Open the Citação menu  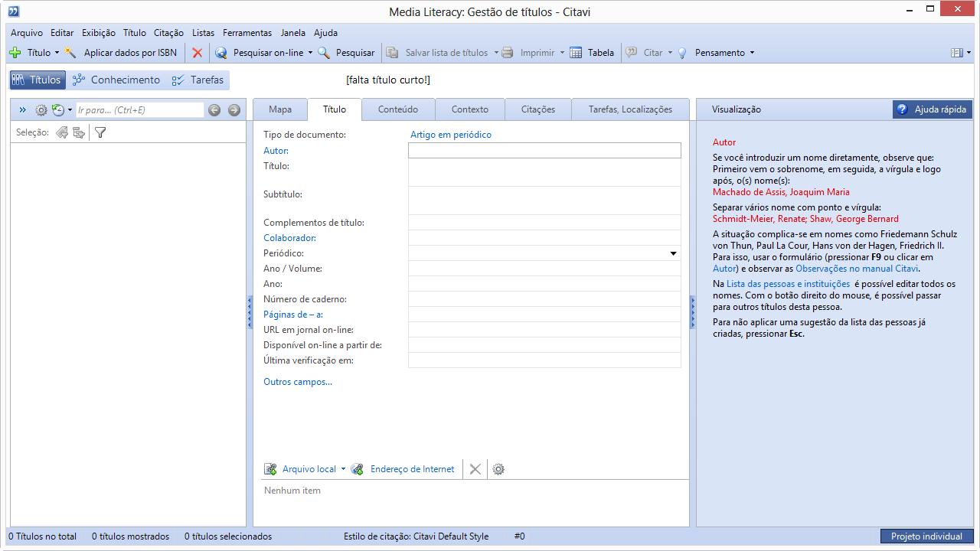(x=168, y=33)
